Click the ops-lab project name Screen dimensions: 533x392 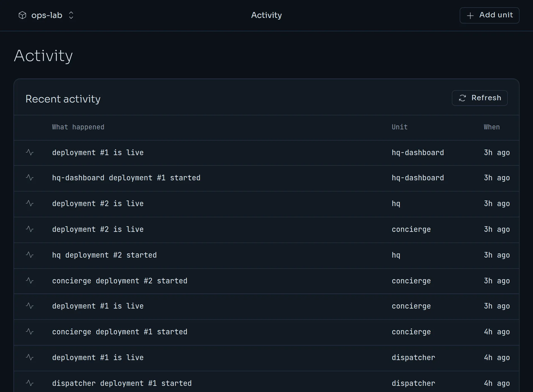tap(47, 15)
